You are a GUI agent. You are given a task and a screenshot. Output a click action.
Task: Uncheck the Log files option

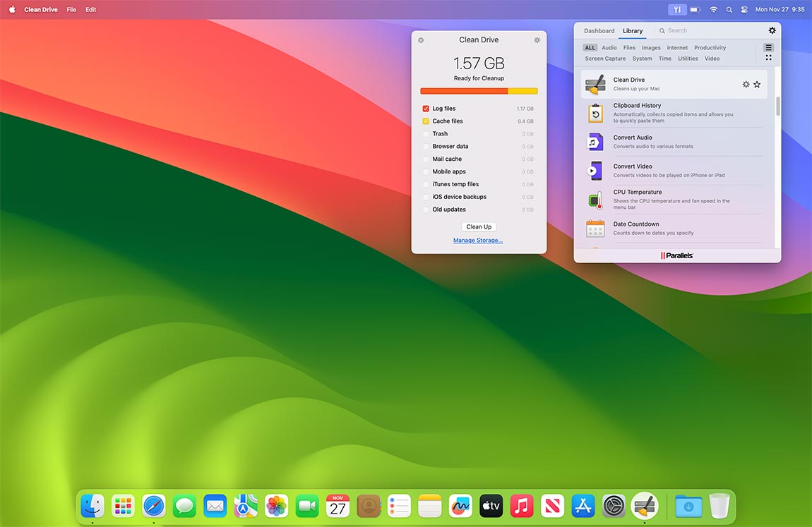coord(426,108)
